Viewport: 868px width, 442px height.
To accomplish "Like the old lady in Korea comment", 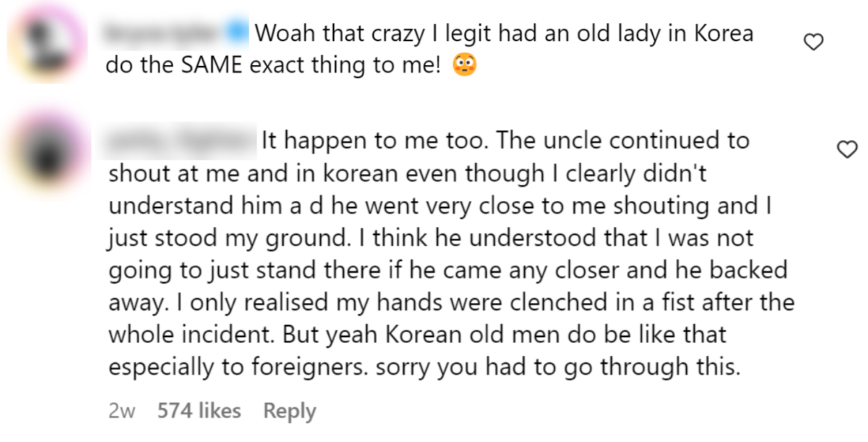I will coord(814,43).
